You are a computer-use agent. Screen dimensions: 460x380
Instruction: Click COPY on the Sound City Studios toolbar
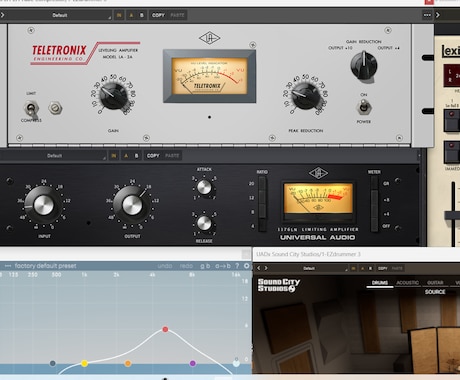(x=382, y=268)
